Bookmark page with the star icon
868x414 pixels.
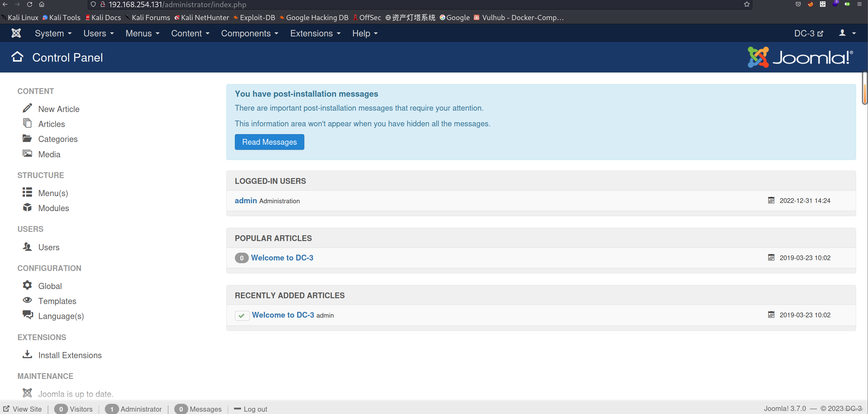(746, 4)
